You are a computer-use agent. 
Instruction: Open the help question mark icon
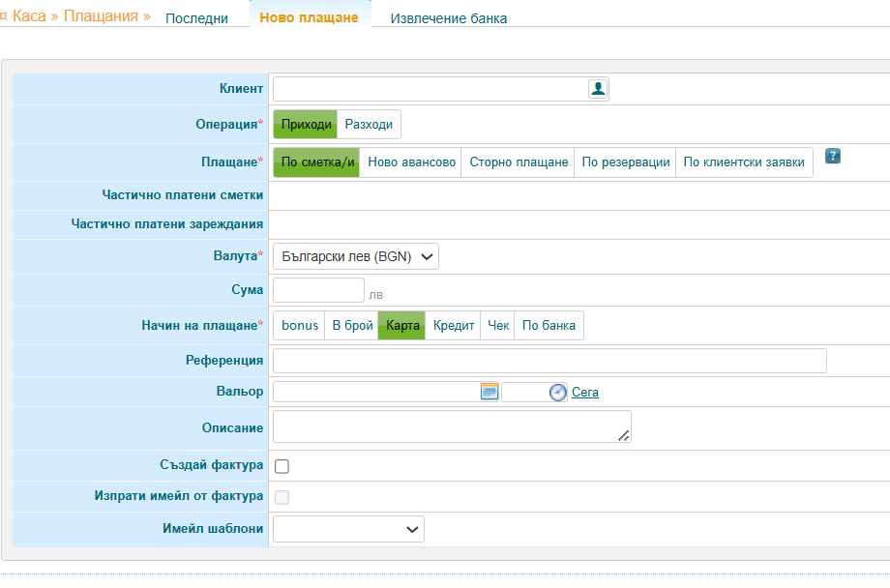(832, 157)
